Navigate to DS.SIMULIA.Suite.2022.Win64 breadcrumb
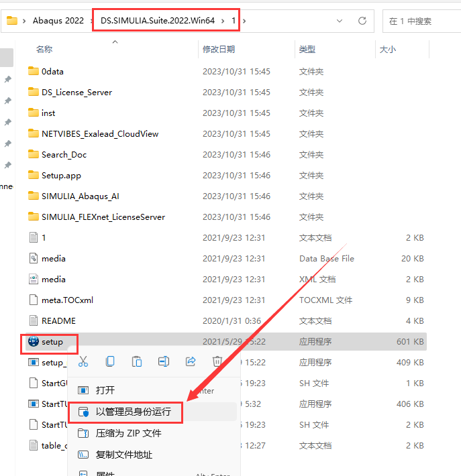461x476 pixels. click(158, 21)
